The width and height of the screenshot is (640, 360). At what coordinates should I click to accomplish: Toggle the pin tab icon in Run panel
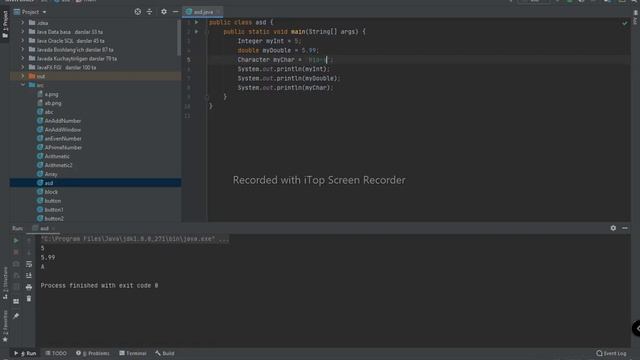coord(16,316)
